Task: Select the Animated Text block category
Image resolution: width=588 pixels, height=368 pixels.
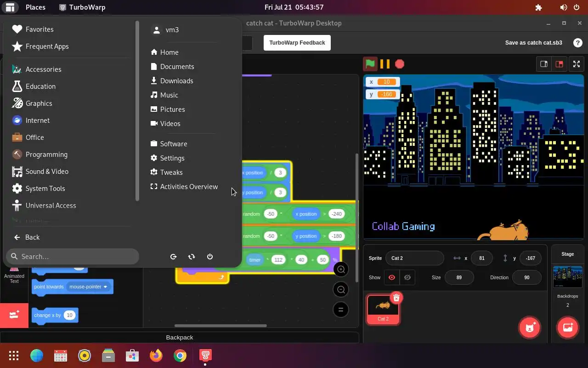Action: 14,275
